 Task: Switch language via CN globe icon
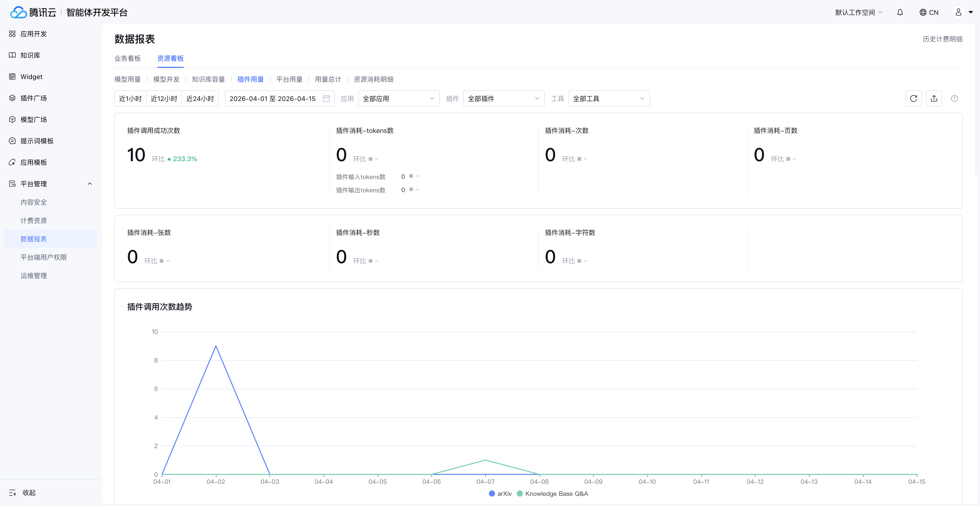[x=929, y=12]
